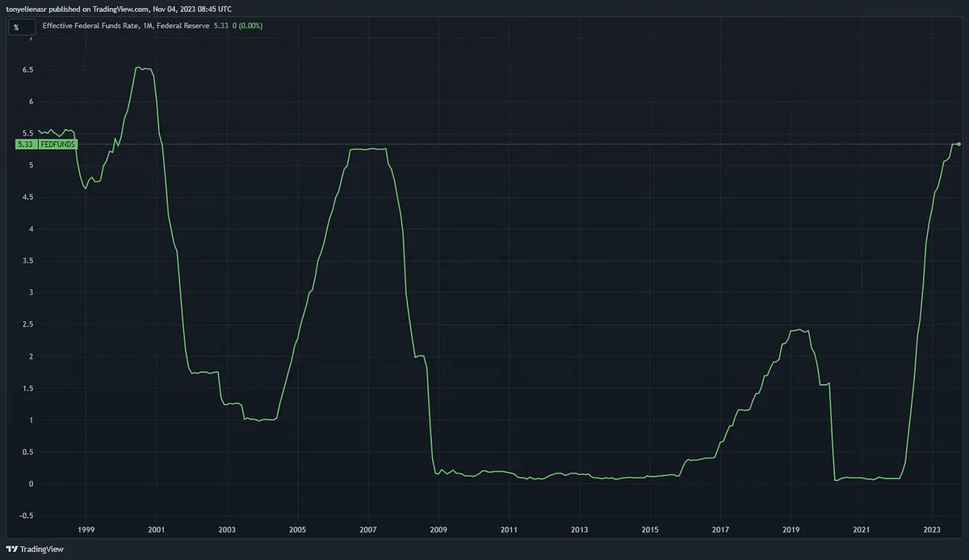969x560 pixels.
Task: Click the green 5.33 price tag on the axis
Action: point(25,144)
